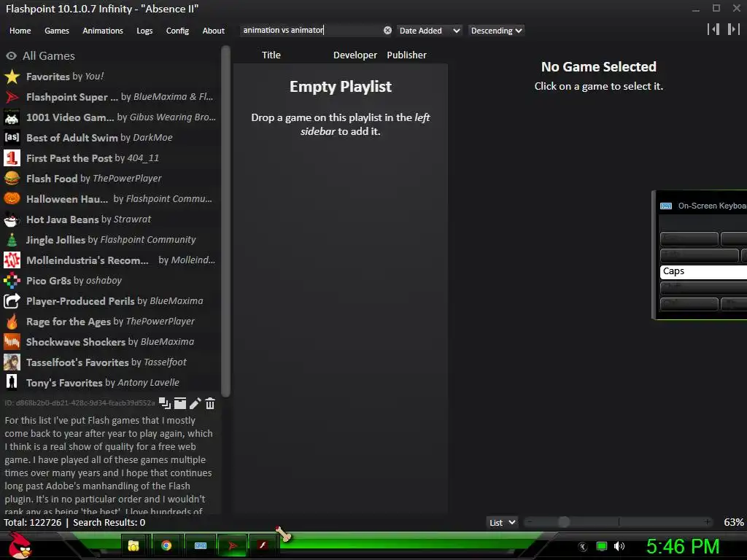The height and width of the screenshot is (560, 747).
Task: Open the Descending order dropdown
Action: (496, 31)
